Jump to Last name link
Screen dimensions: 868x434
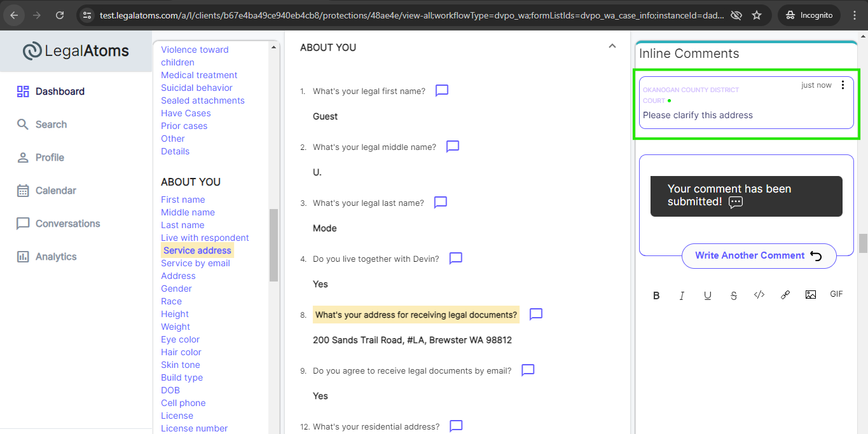(x=183, y=225)
